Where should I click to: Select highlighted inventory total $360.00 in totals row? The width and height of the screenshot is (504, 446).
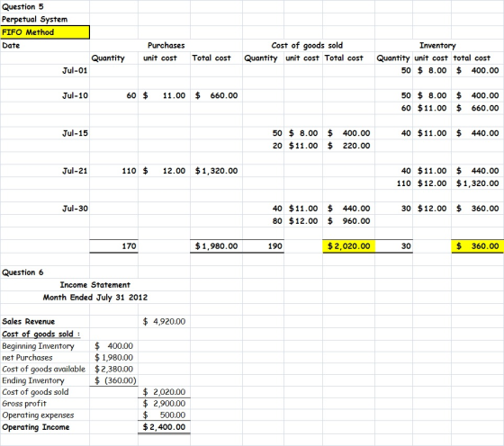coord(477,246)
